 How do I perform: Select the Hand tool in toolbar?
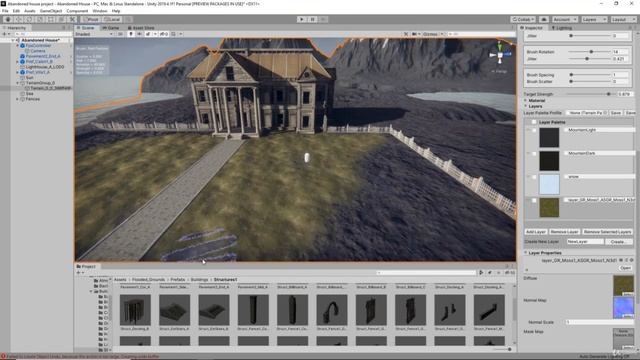click(x=8, y=19)
